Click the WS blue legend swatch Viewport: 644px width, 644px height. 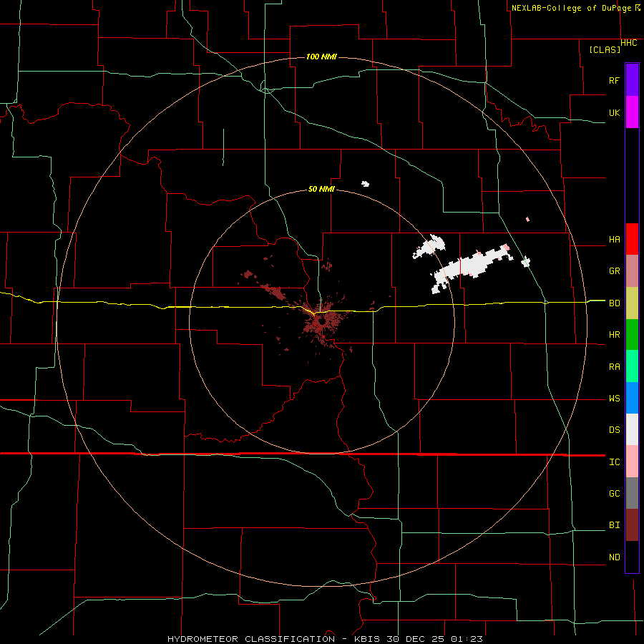point(632,398)
